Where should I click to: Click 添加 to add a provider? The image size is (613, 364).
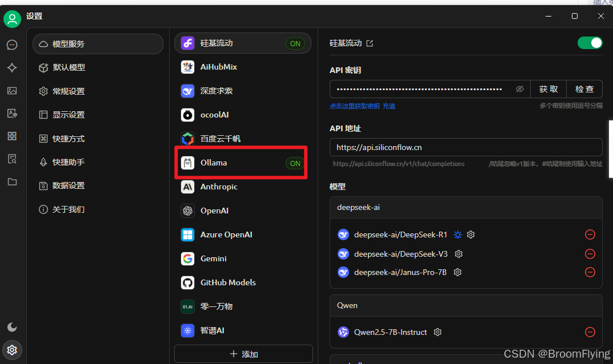coord(243,354)
